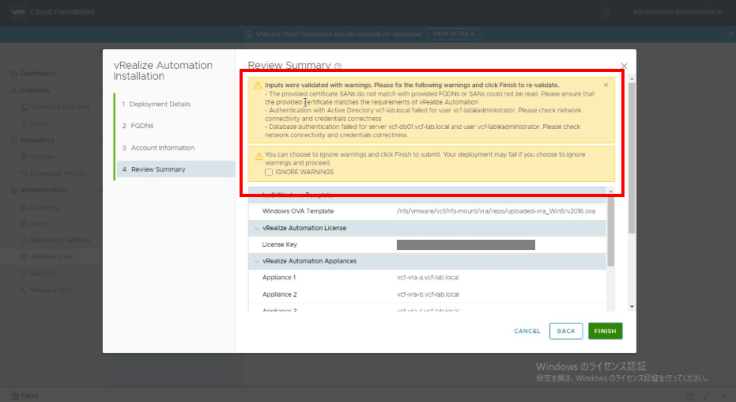Open Users in the sidebar
736x402 pixels.
pos(39,223)
